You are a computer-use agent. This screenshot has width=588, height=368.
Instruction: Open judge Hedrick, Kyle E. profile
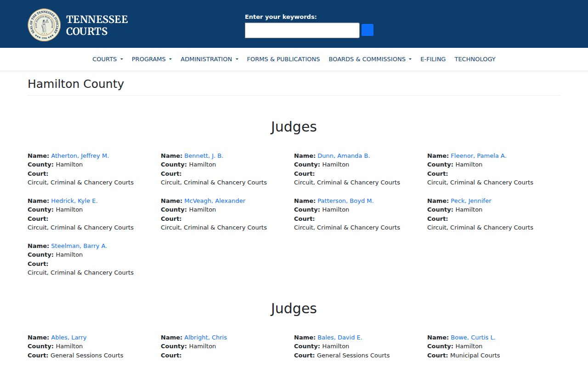pos(74,201)
